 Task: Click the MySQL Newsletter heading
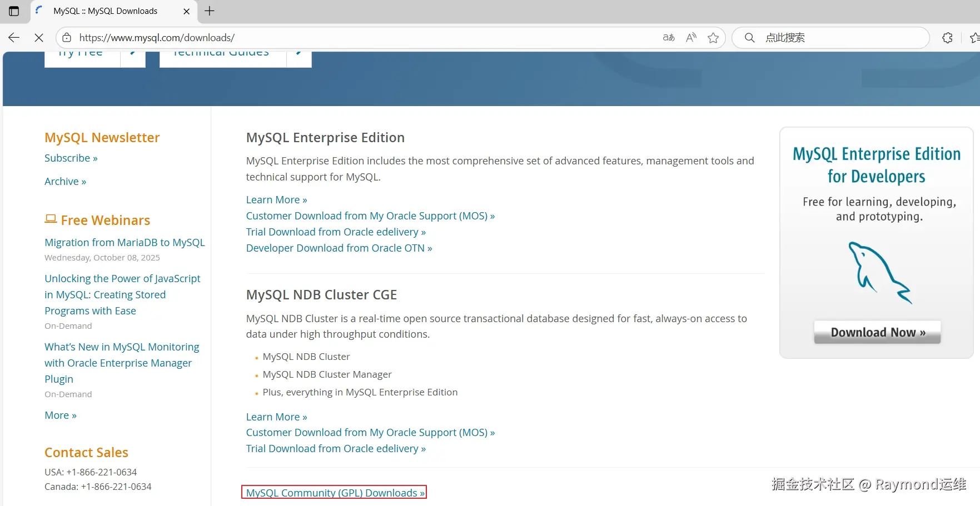coord(102,138)
